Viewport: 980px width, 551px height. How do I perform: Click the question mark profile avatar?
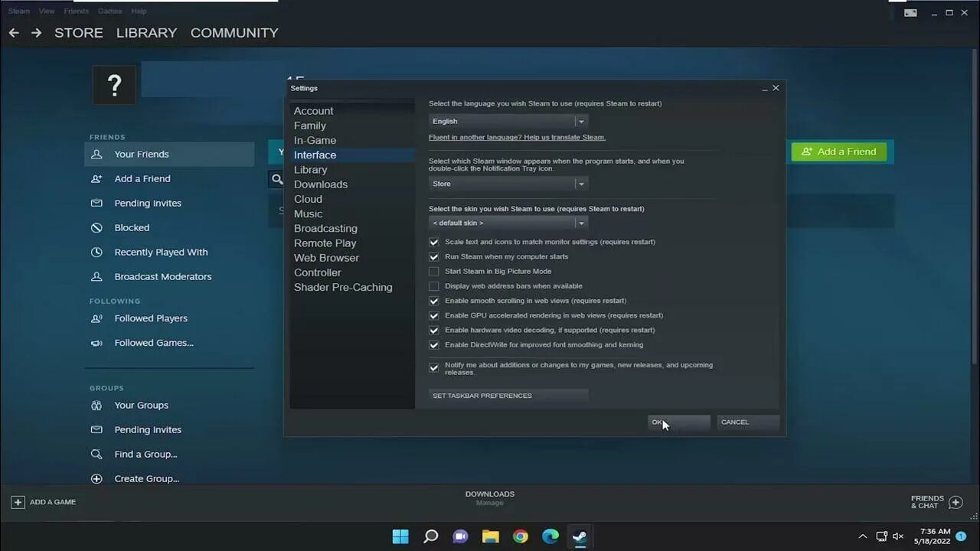coord(114,85)
